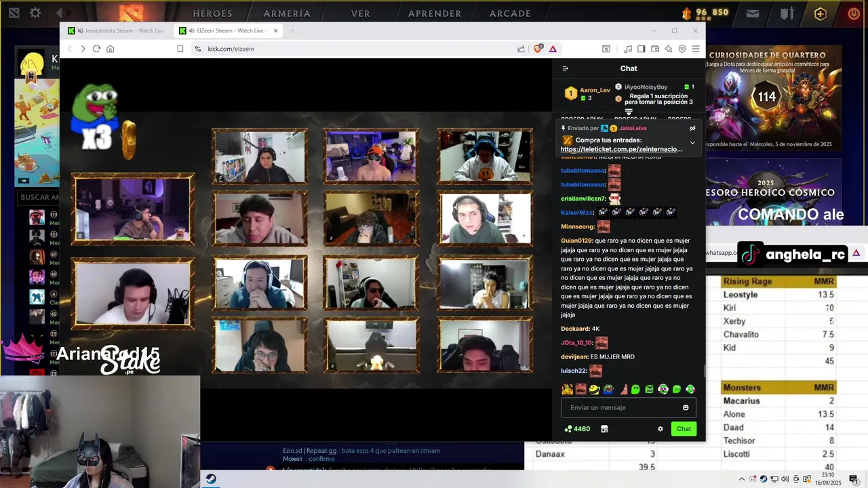Hide the pinned message eye icon
868x488 pixels.
pyautogui.click(x=692, y=128)
